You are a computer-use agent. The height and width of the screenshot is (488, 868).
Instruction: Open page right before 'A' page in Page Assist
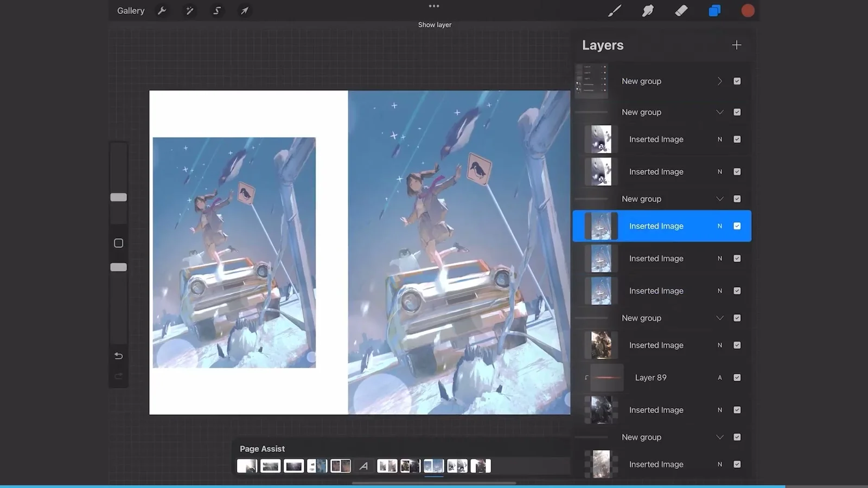(340, 466)
